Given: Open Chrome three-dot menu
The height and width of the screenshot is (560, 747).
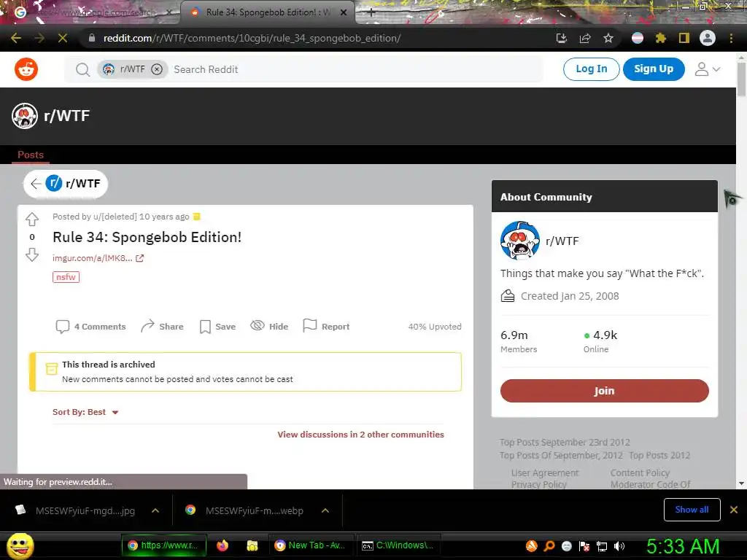Looking at the screenshot, I should point(731,38).
